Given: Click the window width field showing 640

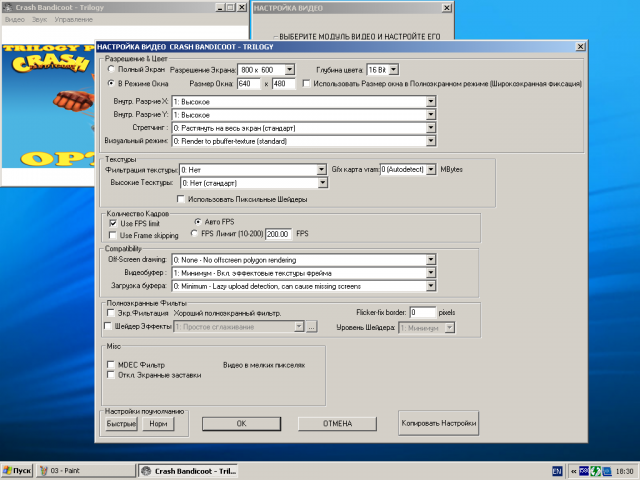Looking at the screenshot, I should pyautogui.click(x=249, y=84).
